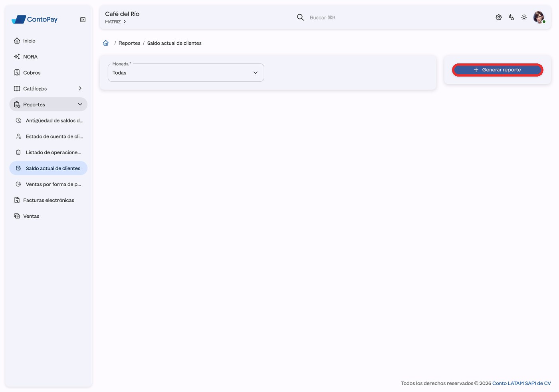Open the user avatar menu
The width and height of the screenshot is (559, 392).
pos(539,17)
